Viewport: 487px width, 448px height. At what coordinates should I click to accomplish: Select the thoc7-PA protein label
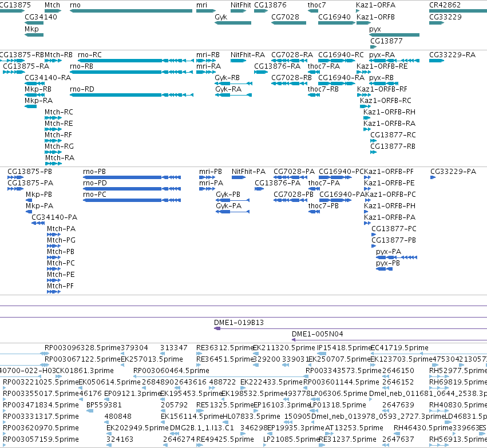point(324,183)
